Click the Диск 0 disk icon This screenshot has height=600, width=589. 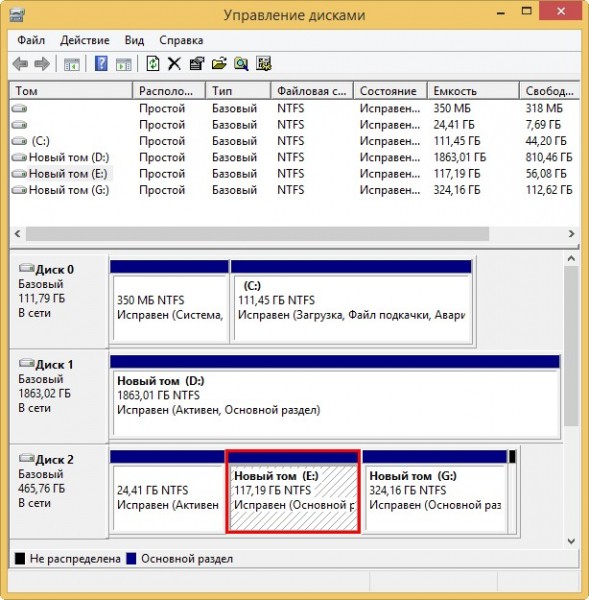point(26,268)
